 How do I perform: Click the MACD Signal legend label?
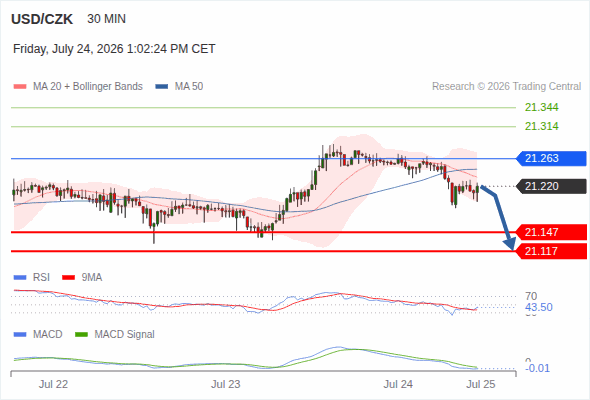(x=124, y=335)
